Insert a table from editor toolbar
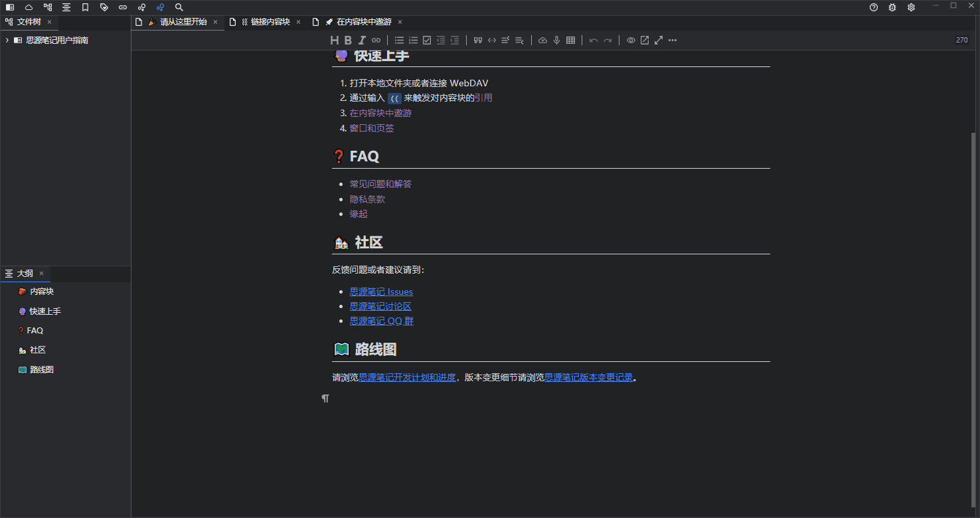The image size is (980, 518). pyautogui.click(x=570, y=41)
